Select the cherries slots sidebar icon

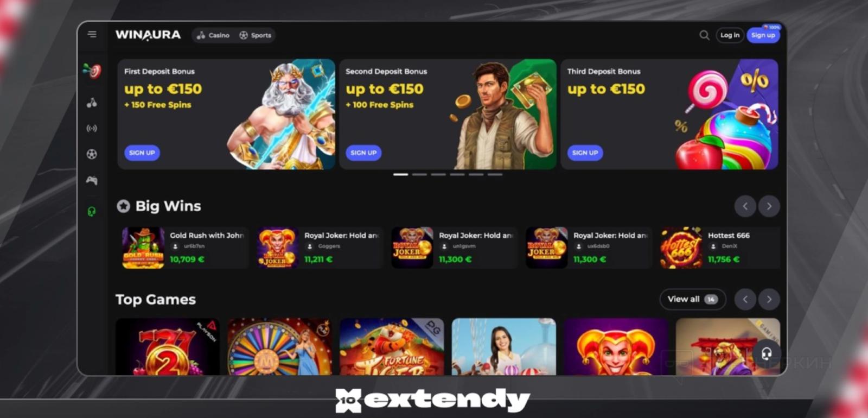92,103
